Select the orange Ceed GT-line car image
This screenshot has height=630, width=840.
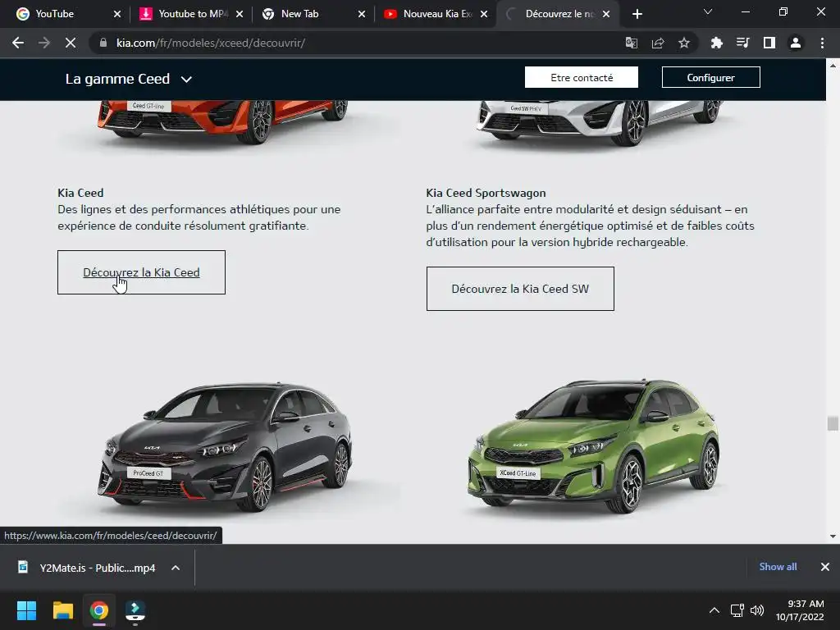(x=222, y=122)
